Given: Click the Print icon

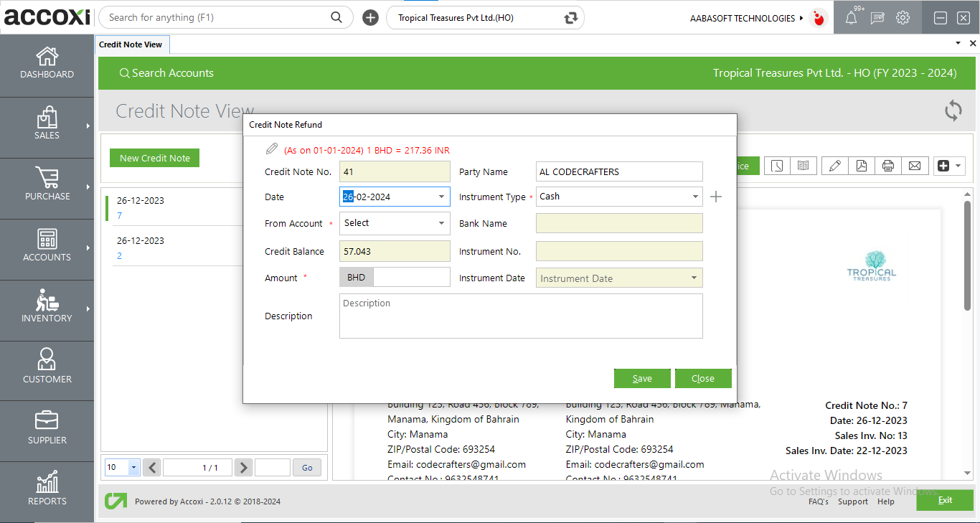Looking at the screenshot, I should tap(889, 165).
